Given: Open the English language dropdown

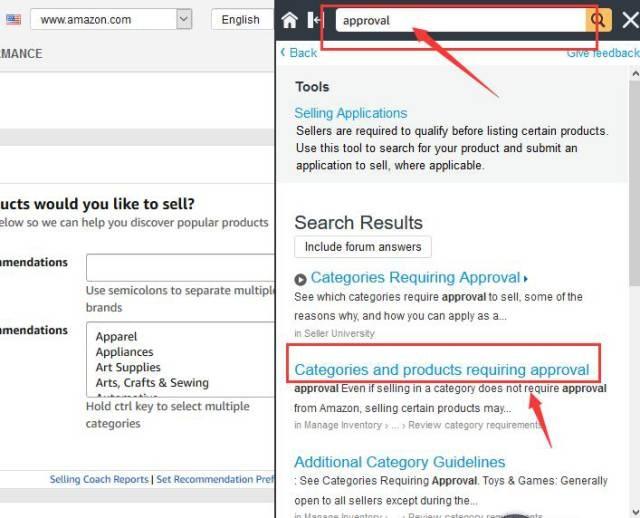Looking at the screenshot, I should [x=243, y=19].
